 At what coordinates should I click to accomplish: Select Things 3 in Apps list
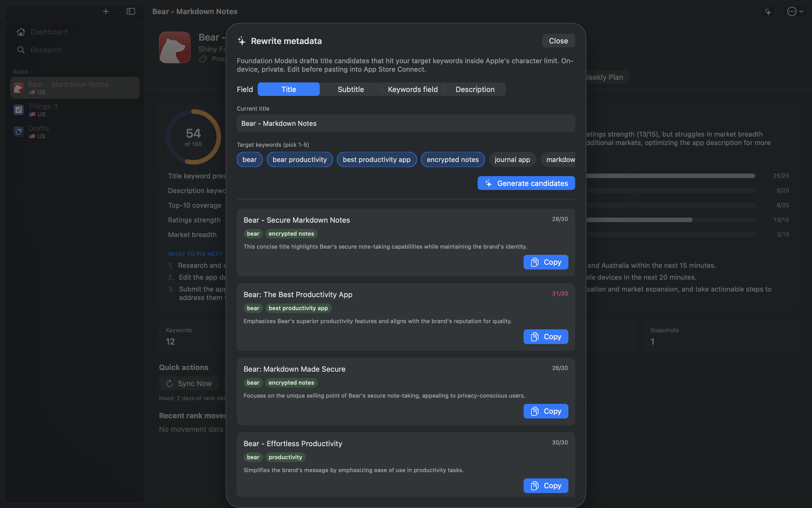pos(75,110)
